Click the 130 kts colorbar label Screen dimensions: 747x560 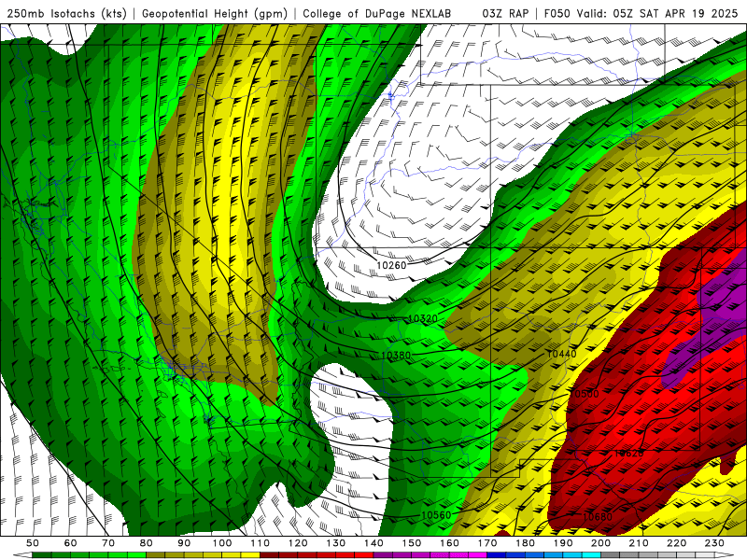click(335, 543)
